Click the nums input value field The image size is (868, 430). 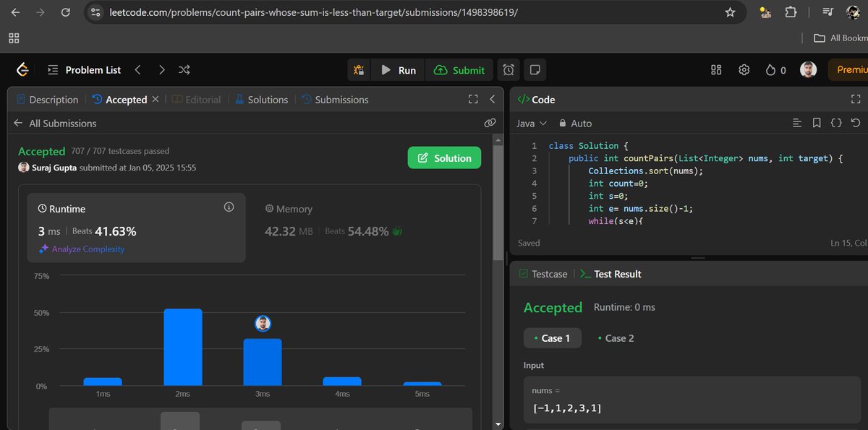(692, 401)
